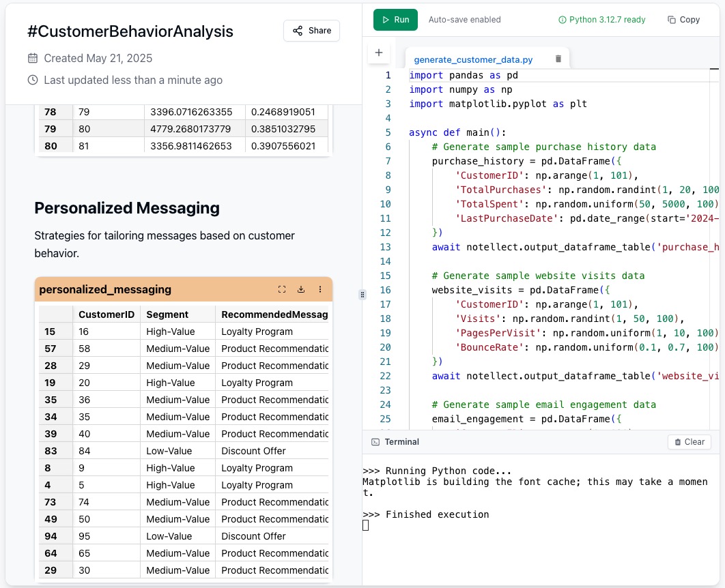
Task: Click the calendar icon beside Created date
Action: click(33, 58)
